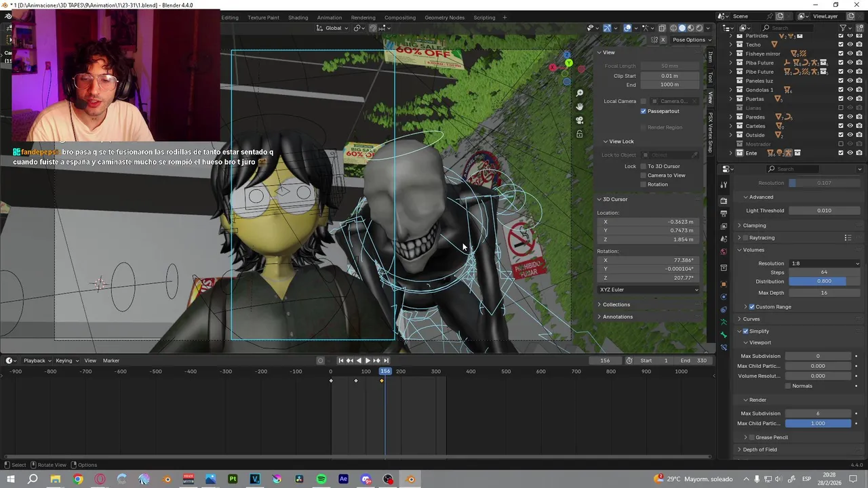Expand the Fisheye mirror collection

click(x=732, y=54)
